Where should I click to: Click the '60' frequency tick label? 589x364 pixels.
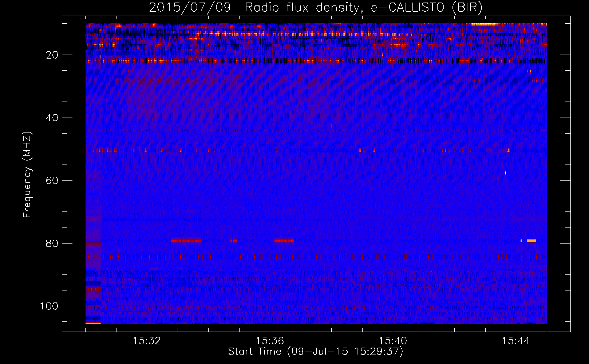(x=52, y=181)
